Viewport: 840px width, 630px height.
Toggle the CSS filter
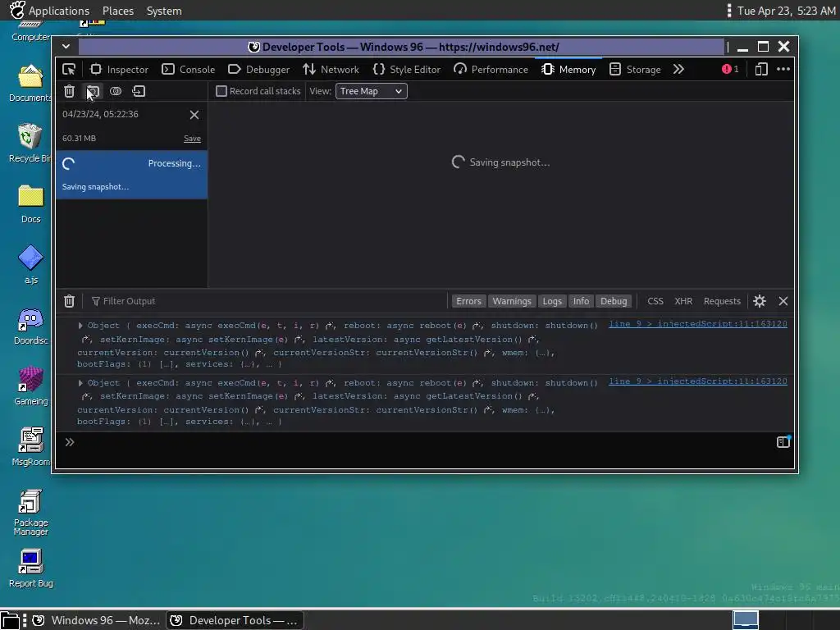pos(655,301)
